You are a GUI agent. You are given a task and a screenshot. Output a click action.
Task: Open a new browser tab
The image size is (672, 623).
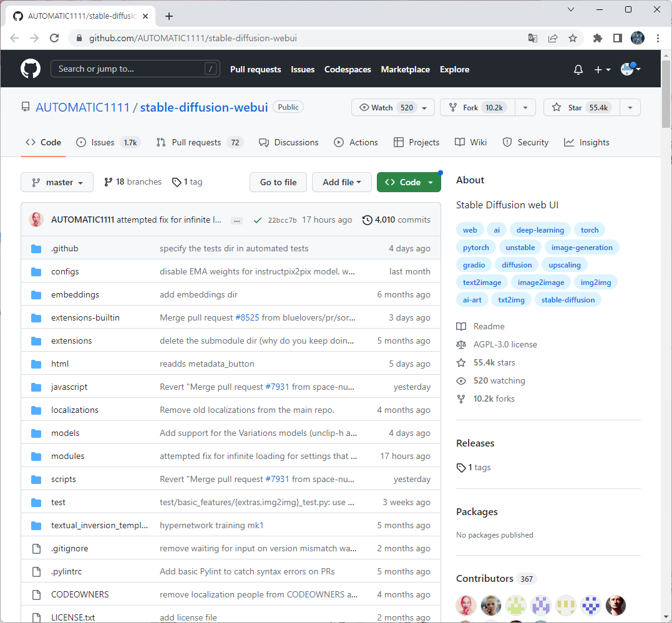pyautogui.click(x=169, y=16)
